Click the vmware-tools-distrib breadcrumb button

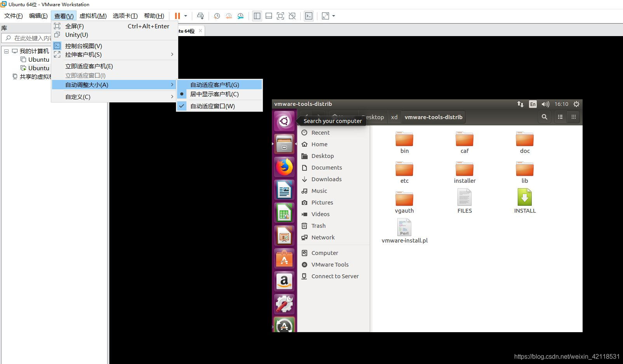point(433,117)
